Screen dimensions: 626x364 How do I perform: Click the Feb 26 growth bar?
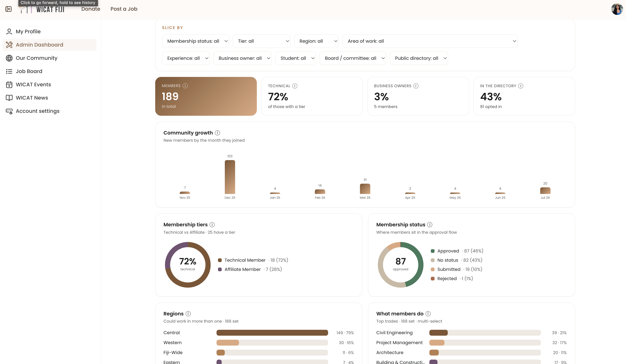pyautogui.click(x=320, y=192)
